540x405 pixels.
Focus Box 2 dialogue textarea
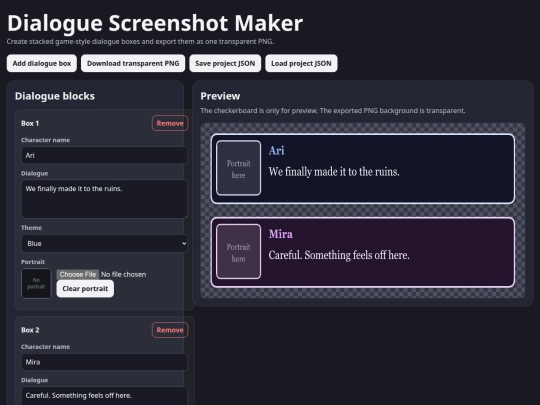point(104,396)
